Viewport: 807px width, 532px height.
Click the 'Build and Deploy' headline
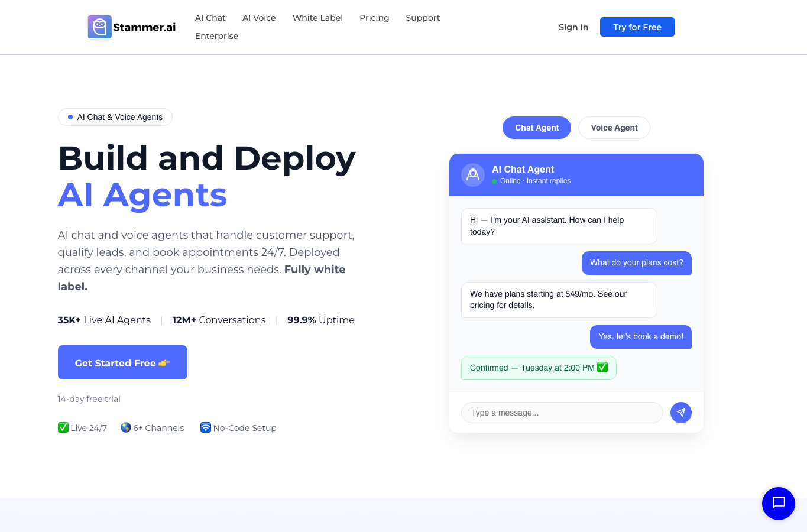pyautogui.click(x=207, y=158)
